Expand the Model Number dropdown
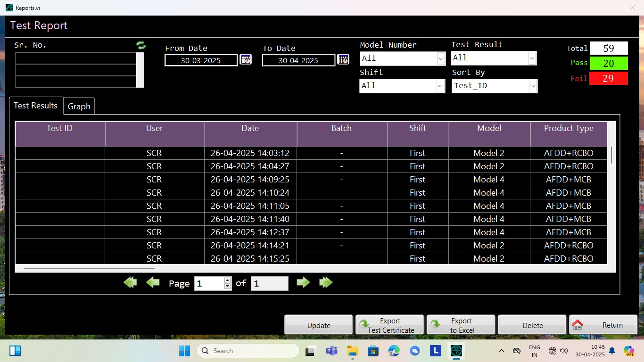Screen dimensions: 644x362 click(x=441, y=58)
